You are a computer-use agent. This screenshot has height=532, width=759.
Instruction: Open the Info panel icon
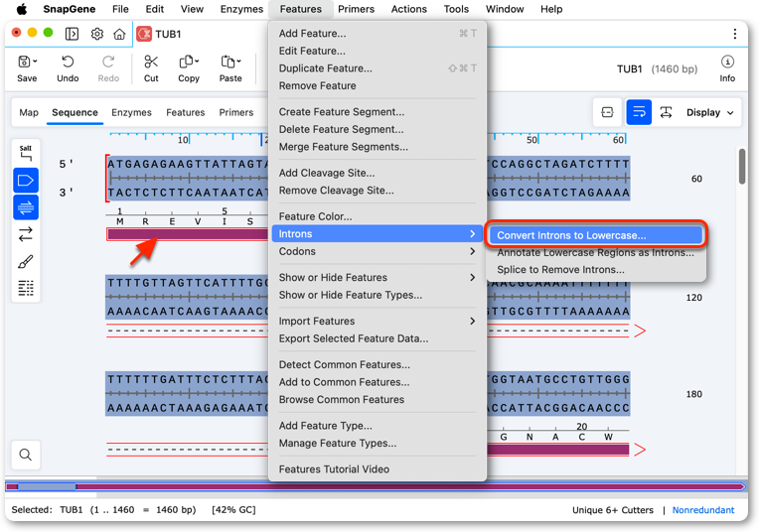[x=727, y=62]
